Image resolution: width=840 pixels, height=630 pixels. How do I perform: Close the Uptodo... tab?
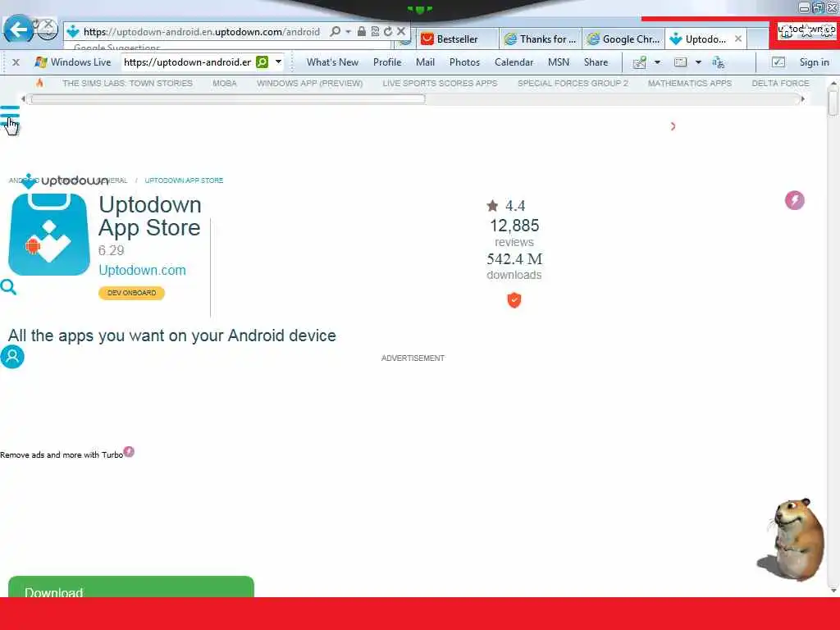[x=738, y=39]
